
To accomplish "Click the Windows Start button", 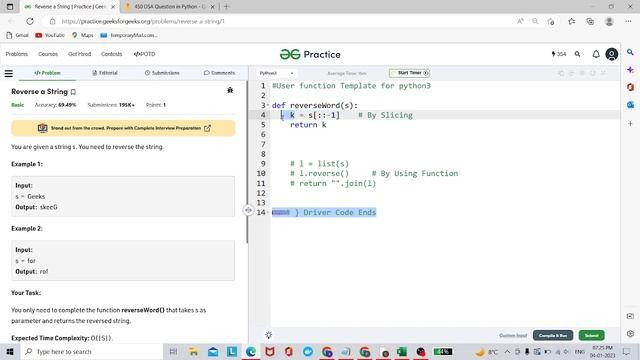I will click(x=10, y=351).
